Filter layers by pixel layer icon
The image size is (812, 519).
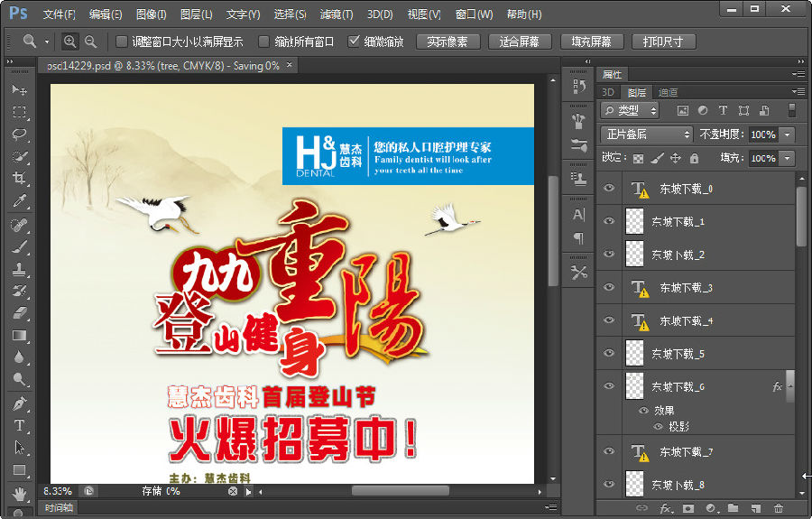[683, 110]
